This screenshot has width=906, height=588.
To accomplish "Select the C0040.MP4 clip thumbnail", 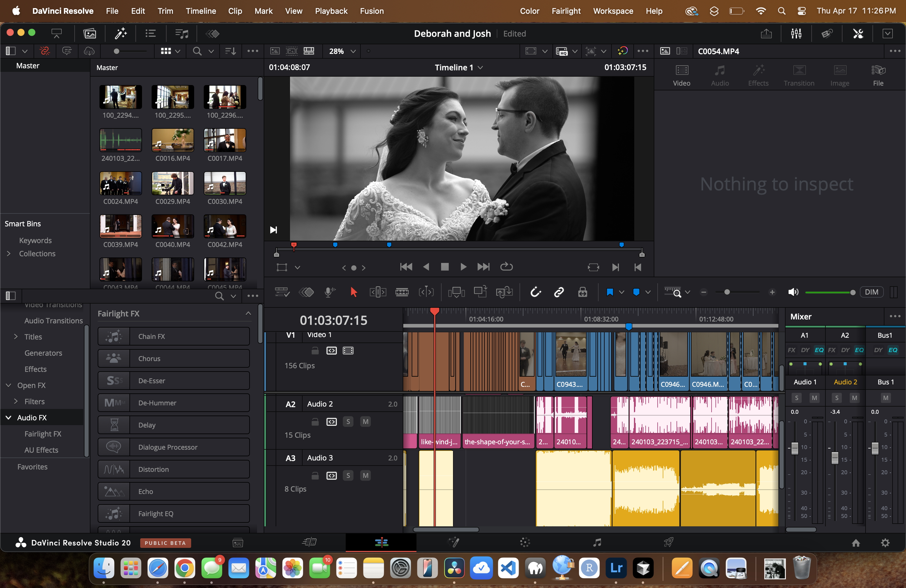I will pyautogui.click(x=173, y=226).
